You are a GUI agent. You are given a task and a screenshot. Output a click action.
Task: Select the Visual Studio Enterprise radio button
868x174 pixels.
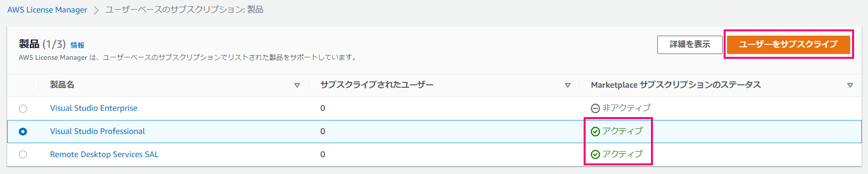pyautogui.click(x=23, y=108)
